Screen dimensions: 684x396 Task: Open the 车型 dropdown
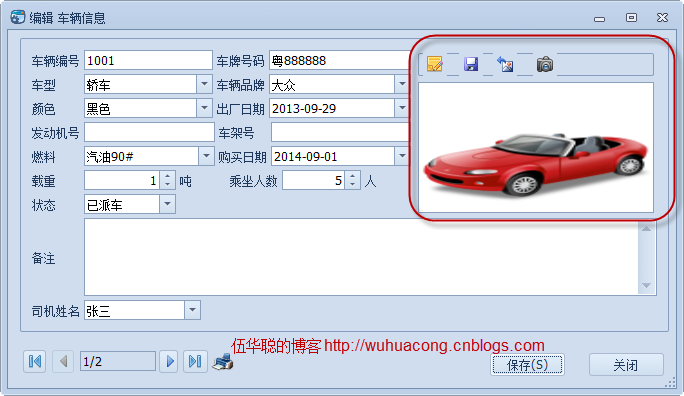click(x=204, y=84)
